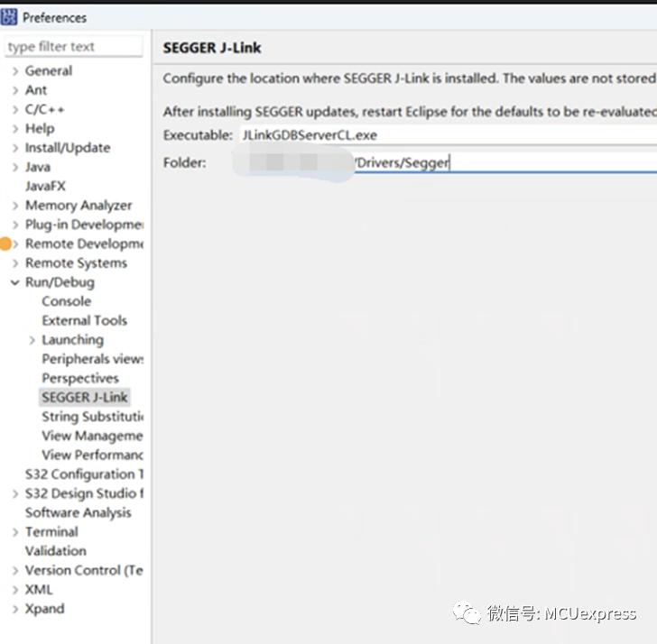Viewport: 657px width, 644px height.
Task: Expand Memory Analyzer node arrow
Action: tap(15, 206)
